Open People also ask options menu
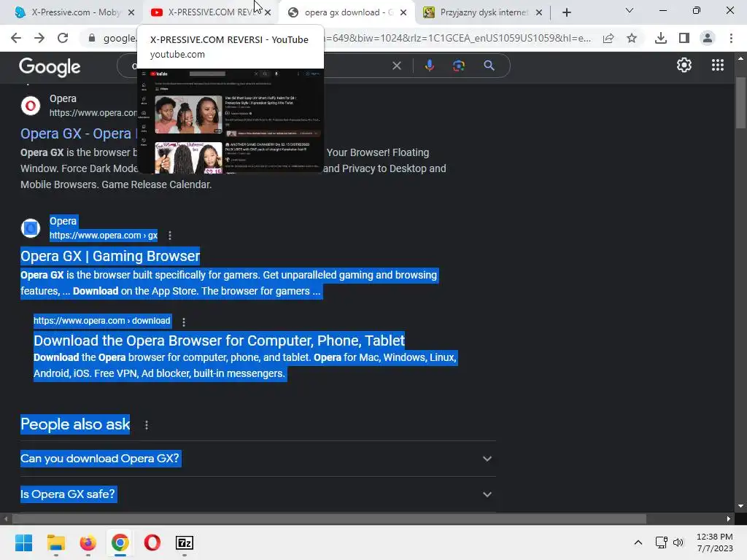Viewport: 747px width, 560px height. [147, 425]
